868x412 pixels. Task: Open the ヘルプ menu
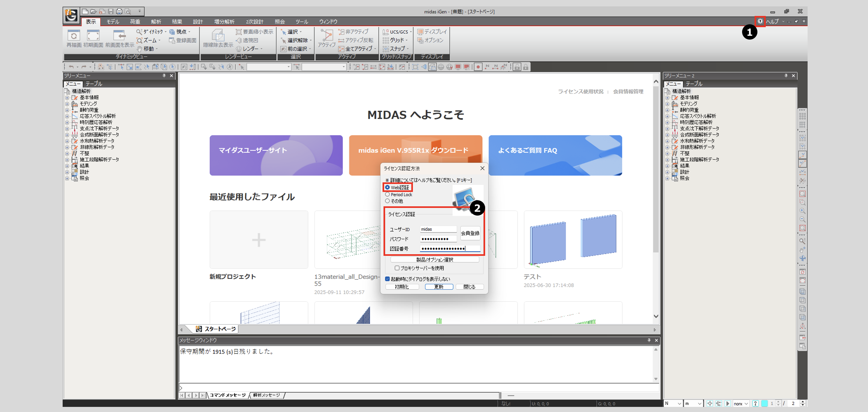(772, 21)
